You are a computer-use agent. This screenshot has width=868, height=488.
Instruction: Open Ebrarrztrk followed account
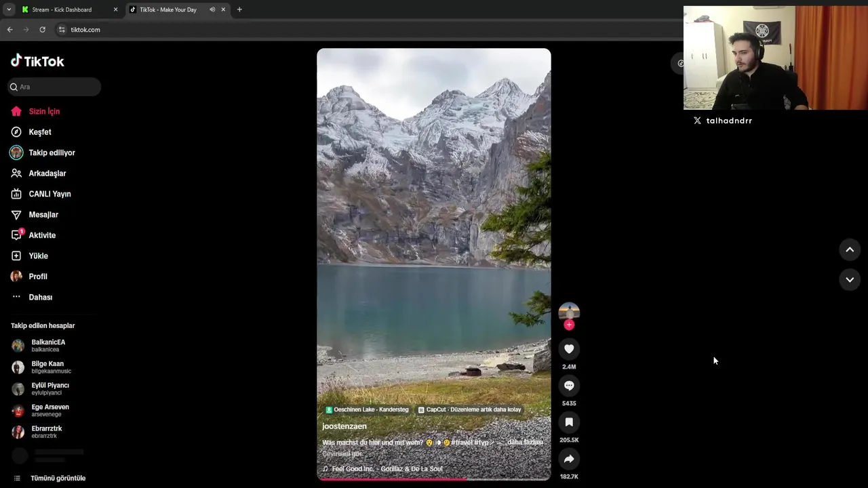point(47,432)
